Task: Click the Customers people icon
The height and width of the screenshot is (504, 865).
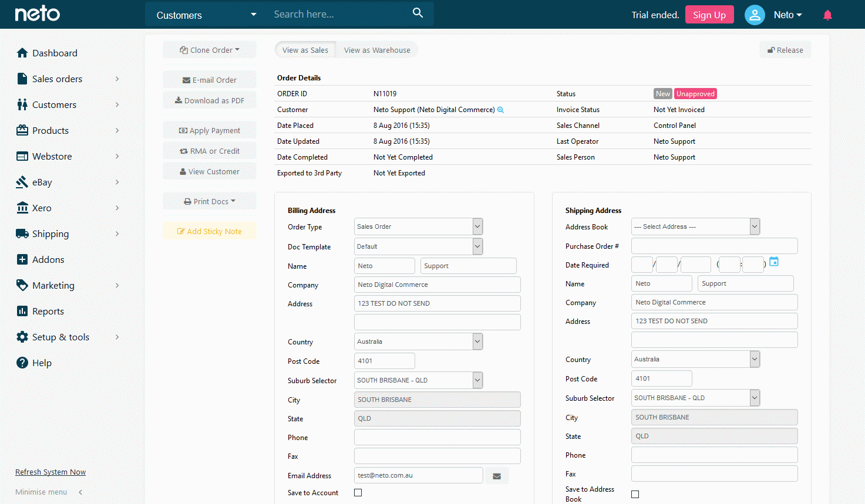Action: pyautogui.click(x=22, y=104)
